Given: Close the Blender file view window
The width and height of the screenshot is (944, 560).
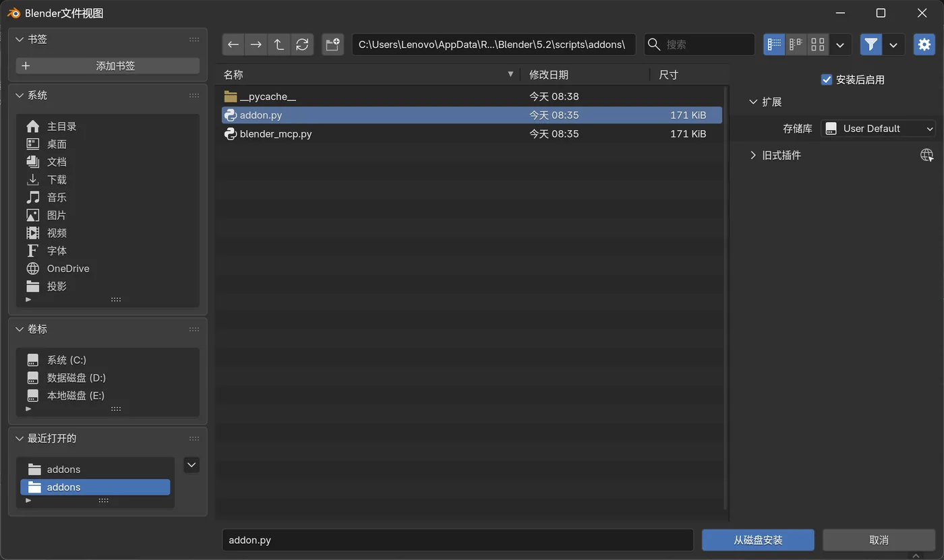Looking at the screenshot, I should [x=922, y=13].
